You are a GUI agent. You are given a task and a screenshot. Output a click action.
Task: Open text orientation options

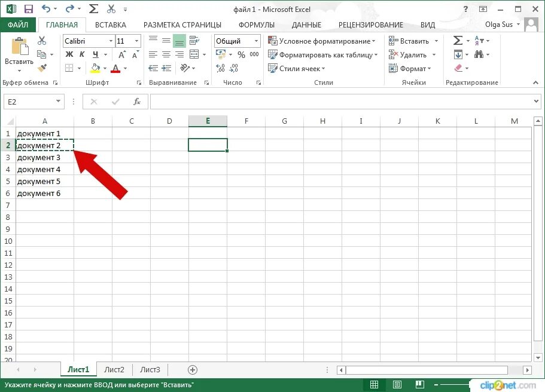185,68
